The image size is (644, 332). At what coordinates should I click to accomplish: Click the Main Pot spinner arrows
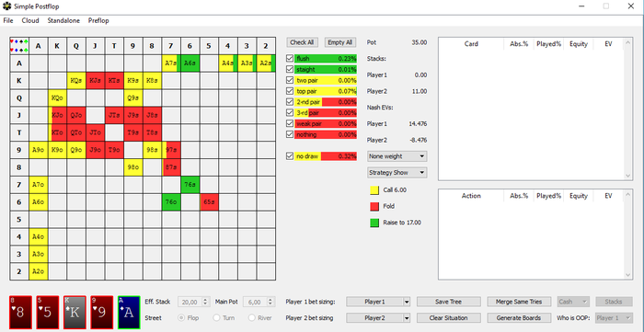[x=270, y=302]
